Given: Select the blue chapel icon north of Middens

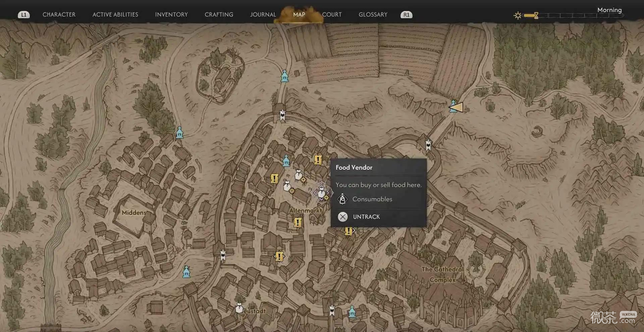Looking at the screenshot, I should pos(179,133).
